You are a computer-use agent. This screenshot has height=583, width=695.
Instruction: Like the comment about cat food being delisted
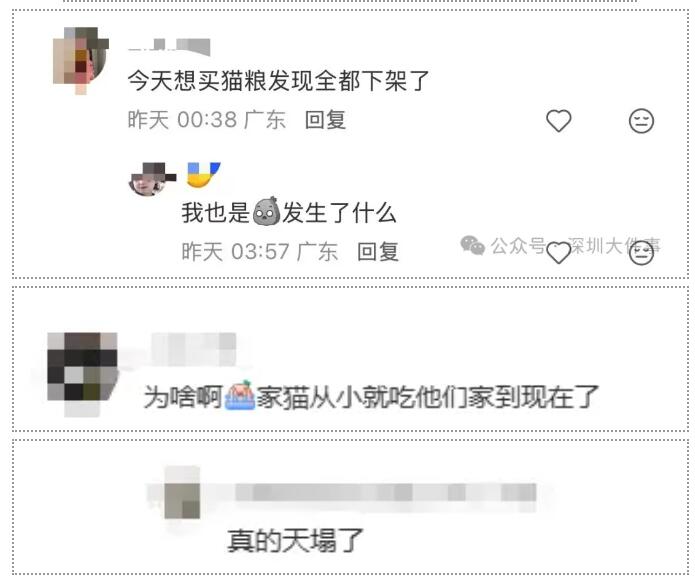pos(558,121)
